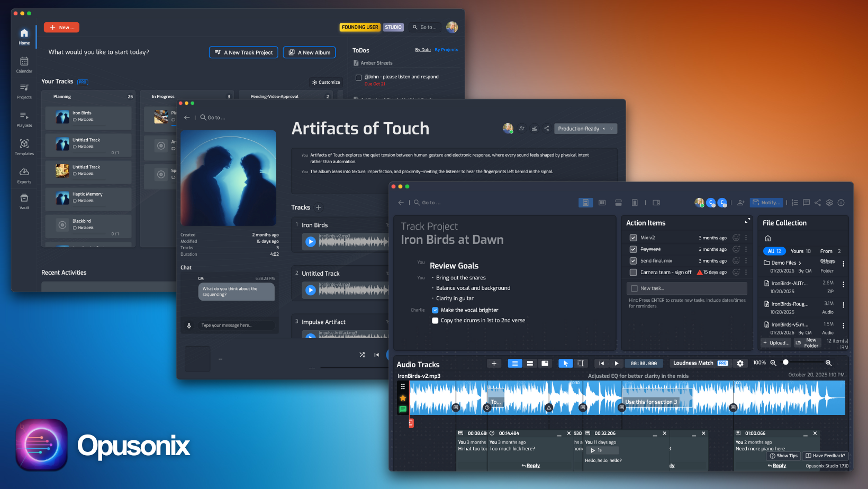Zoom in on the waveform
The width and height of the screenshot is (868, 489).
pyautogui.click(x=828, y=363)
